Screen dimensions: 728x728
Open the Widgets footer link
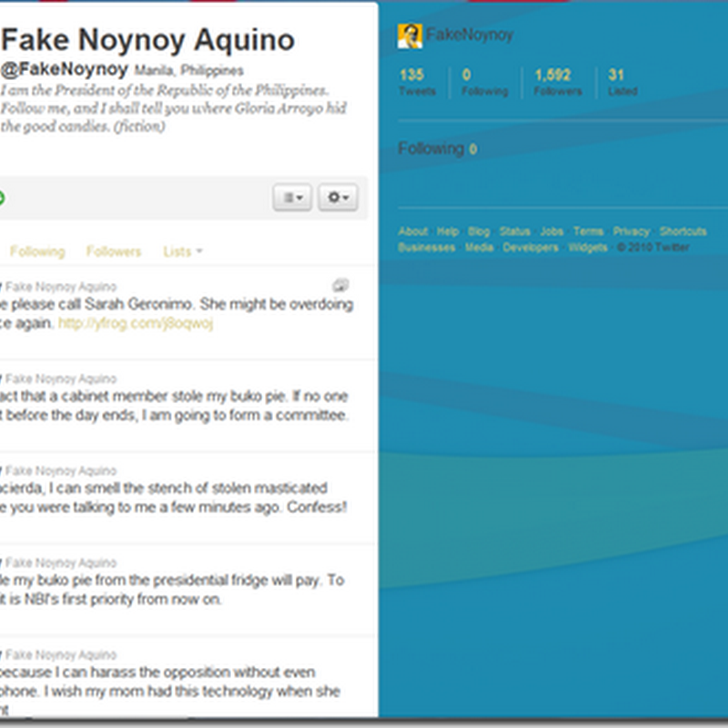click(587, 248)
